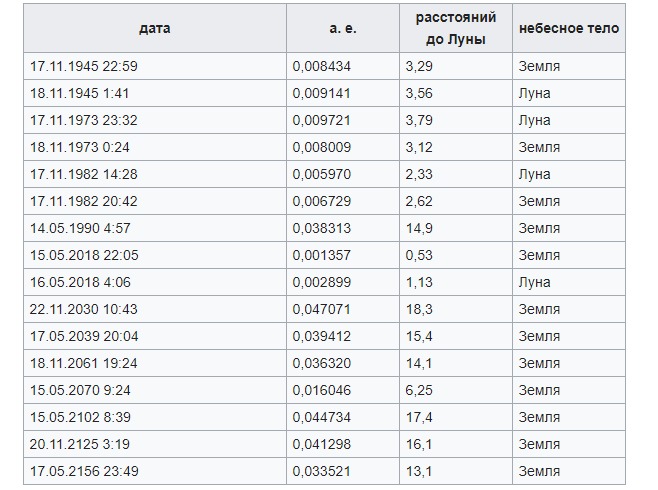Select the date 18.11.2061 19:24
Image resolution: width=658 pixels, height=490 pixels.
(84, 363)
